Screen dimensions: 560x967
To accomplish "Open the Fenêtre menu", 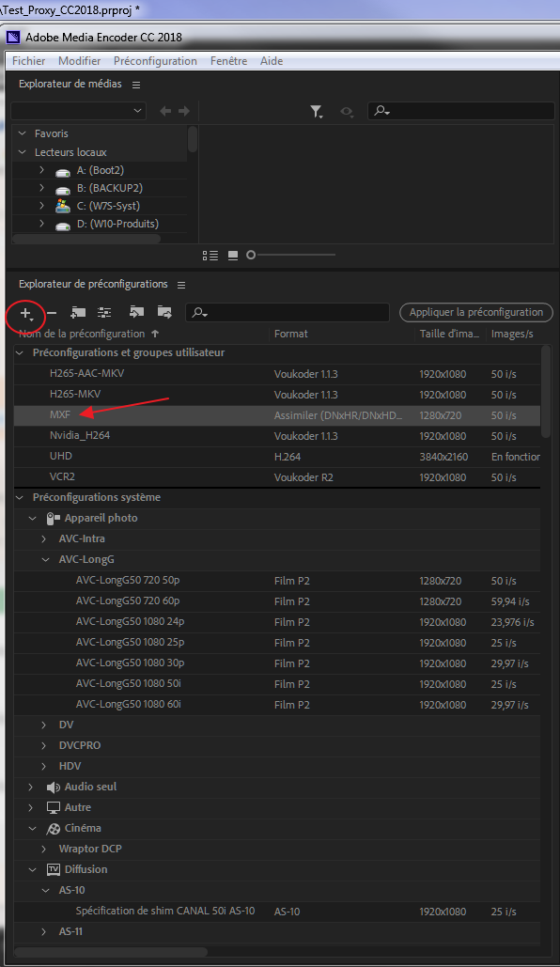I will point(229,61).
